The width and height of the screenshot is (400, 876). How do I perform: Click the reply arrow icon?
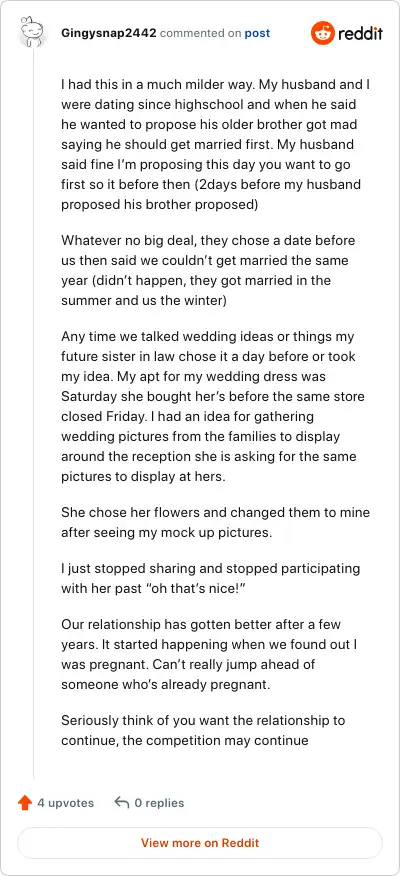coord(121,803)
